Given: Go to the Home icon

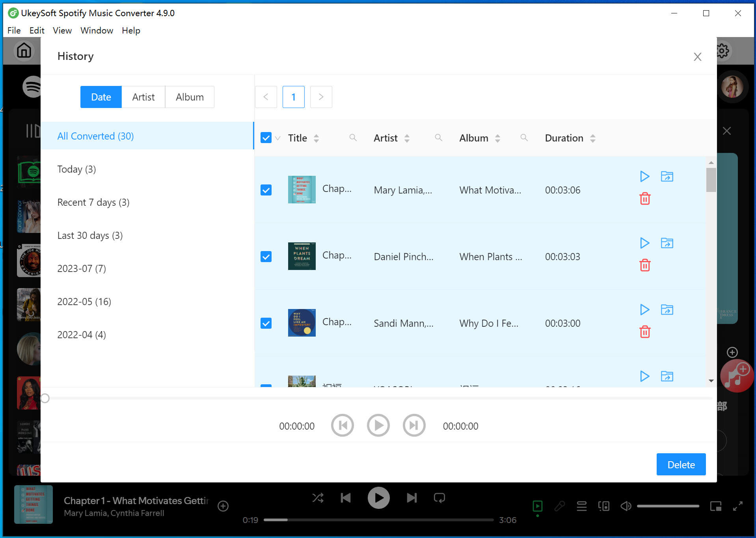Looking at the screenshot, I should tap(24, 50).
